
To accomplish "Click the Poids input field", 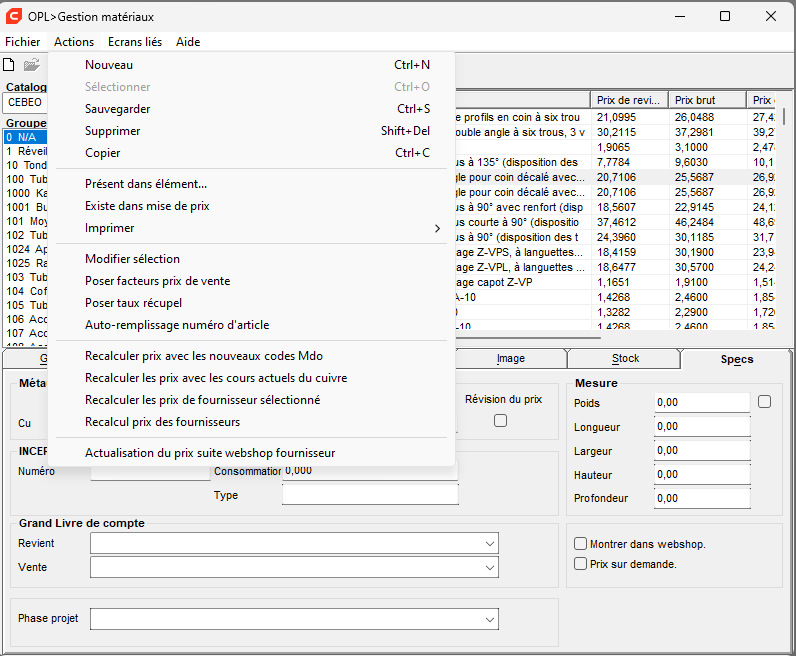I will click(x=702, y=403).
